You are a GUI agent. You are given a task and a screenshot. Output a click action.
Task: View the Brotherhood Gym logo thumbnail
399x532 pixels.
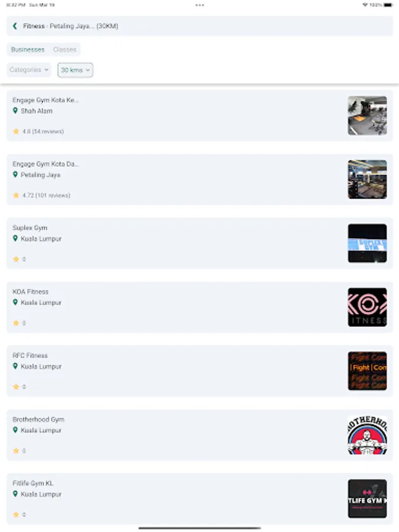367,434
